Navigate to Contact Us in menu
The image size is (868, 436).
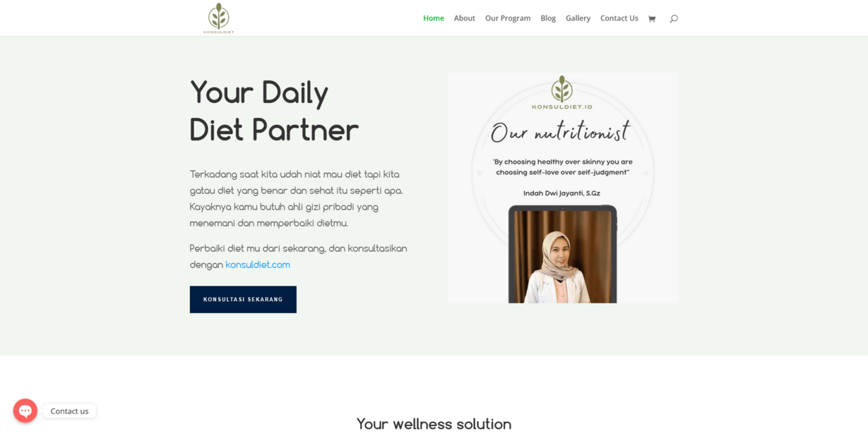click(619, 18)
